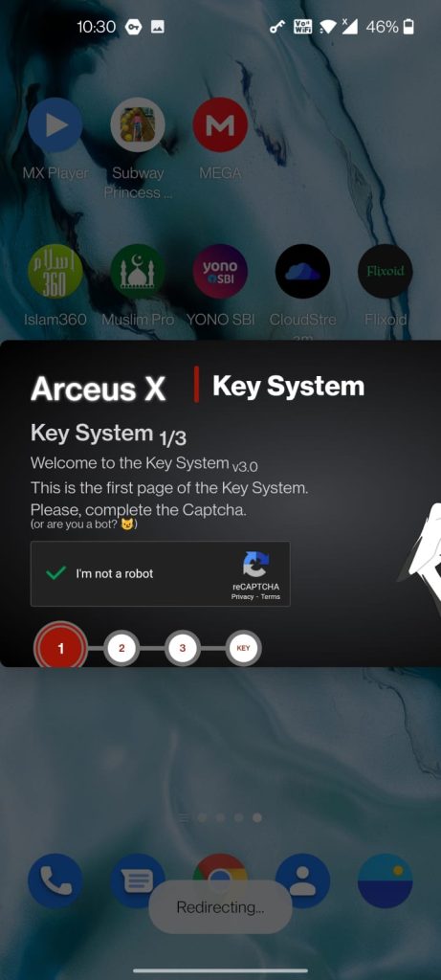Launch the Flixoid app icon
Viewport: 441px width, 980px height.
385,271
